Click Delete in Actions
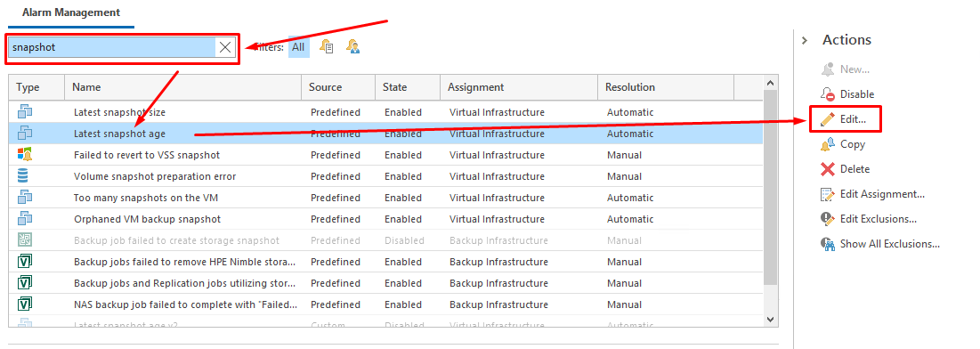Image resolution: width=980 pixels, height=349 pixels. pos(854,169)
